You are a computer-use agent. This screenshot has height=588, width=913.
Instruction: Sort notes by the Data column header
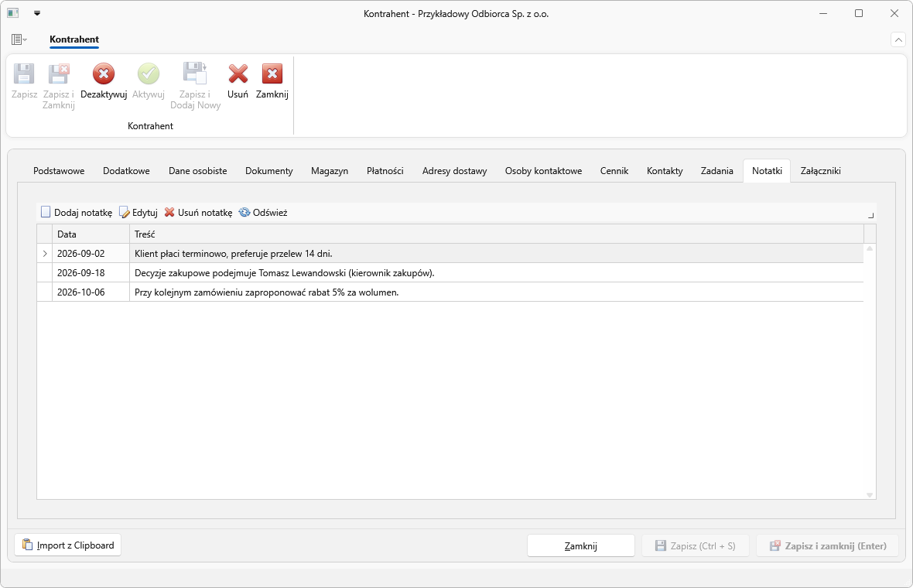(x=91, y=234)
